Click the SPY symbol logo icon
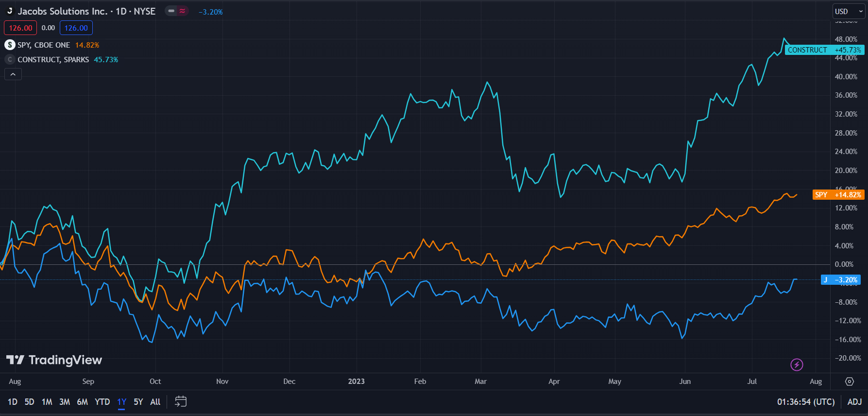 point(10,45)
